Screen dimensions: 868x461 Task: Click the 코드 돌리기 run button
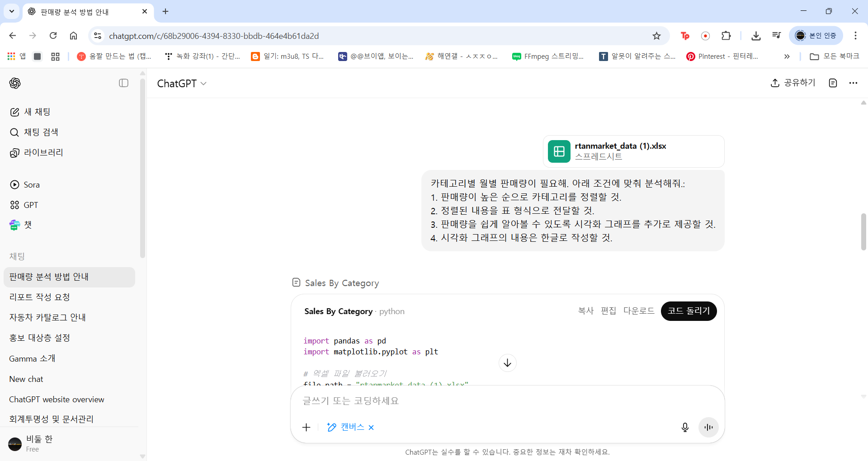[x=689, y=311]
